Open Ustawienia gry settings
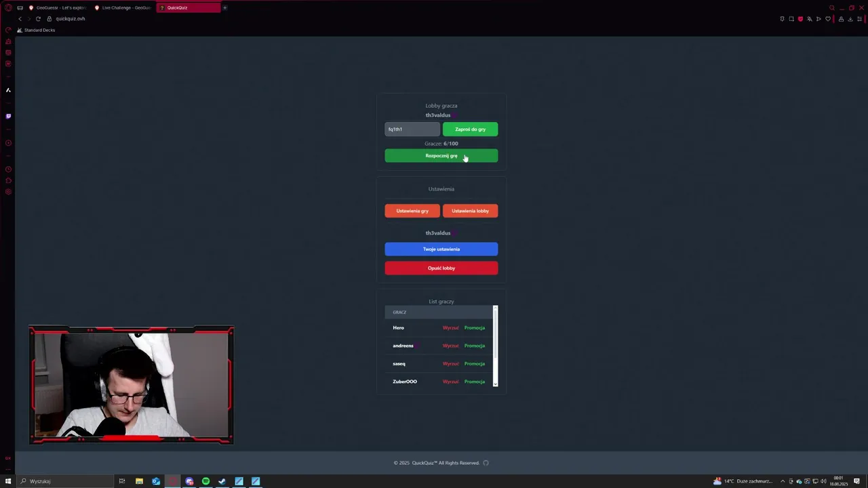Screen dimensions: 868x488 (412, 211)
